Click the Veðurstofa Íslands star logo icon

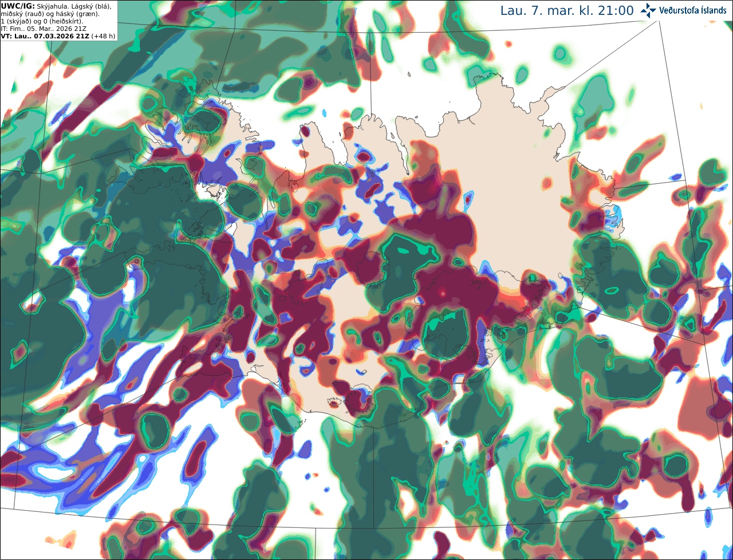pyautogui.click(x=648, y=10)
